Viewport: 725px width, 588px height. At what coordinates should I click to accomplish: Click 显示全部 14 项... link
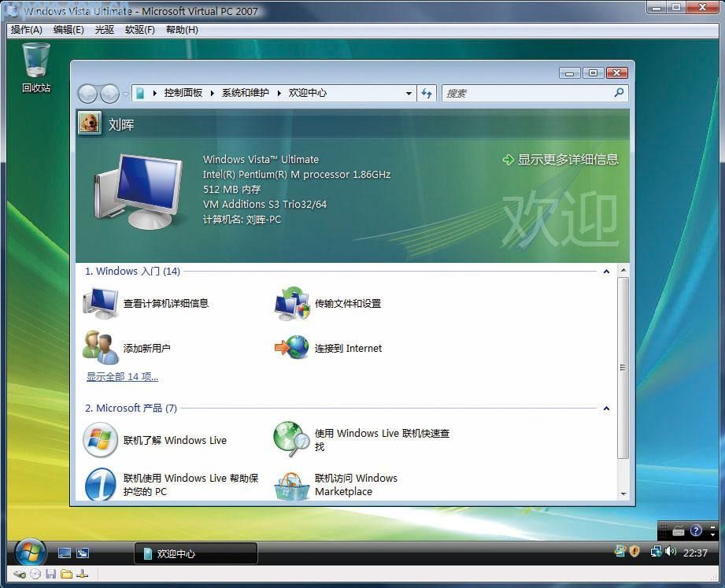pos(122,377)
